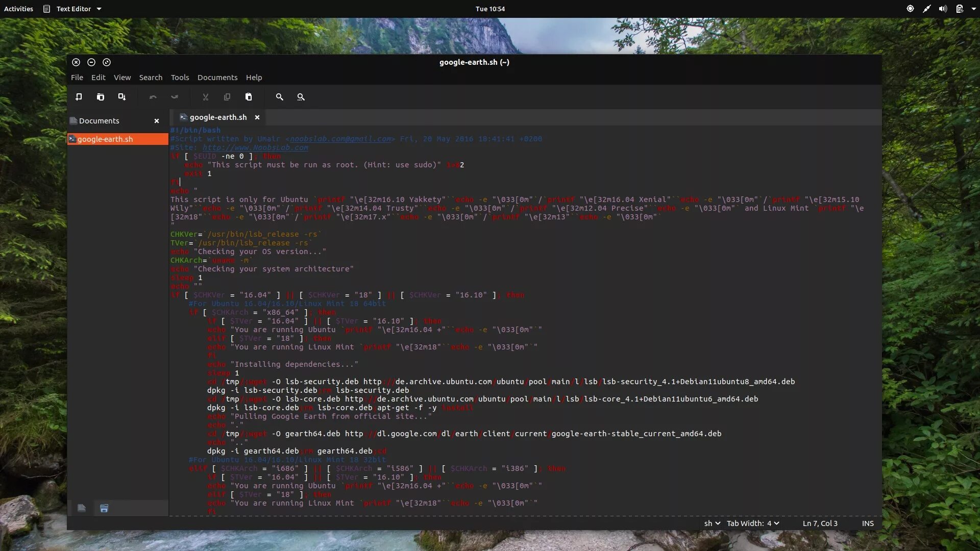Save the file with the toolbar icon
The height and width of the screenshot is (551, 980).
pyautogui.click(x=122, y=97)
